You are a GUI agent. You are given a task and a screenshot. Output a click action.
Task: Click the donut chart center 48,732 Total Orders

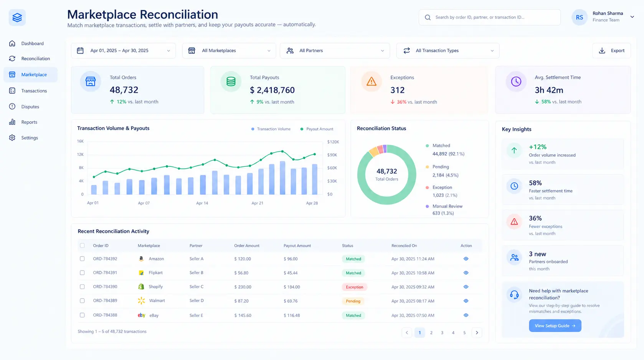coord(386,174)
